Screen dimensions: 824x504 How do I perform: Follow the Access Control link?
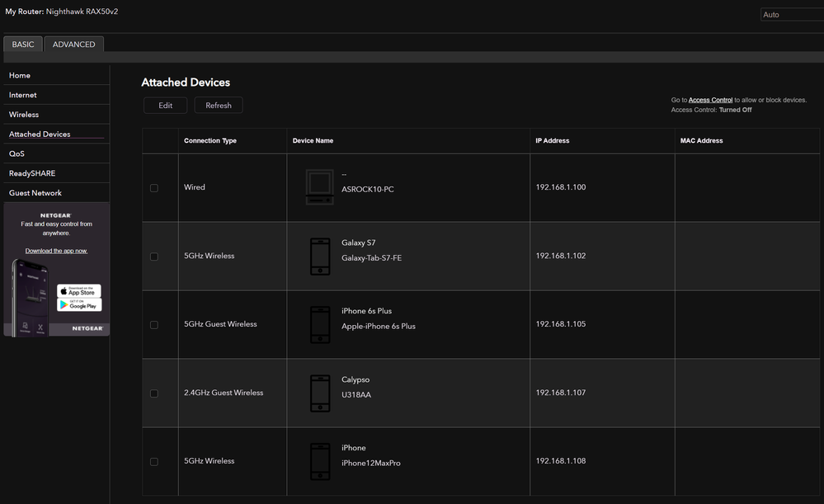click(710, 100)
